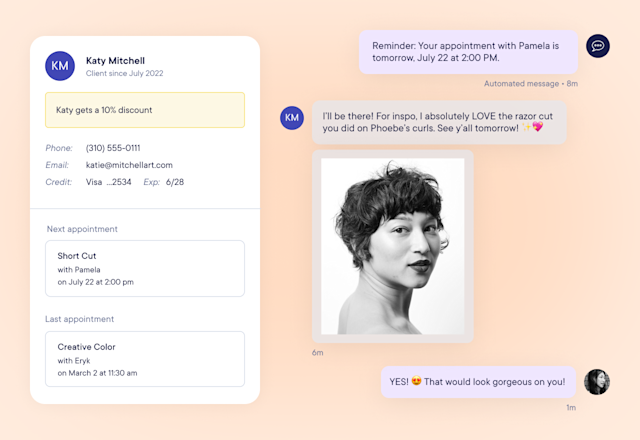Click 'with Eryk' in last appointment
Viewport: 640px width, 440px height.
coord(74,361)
